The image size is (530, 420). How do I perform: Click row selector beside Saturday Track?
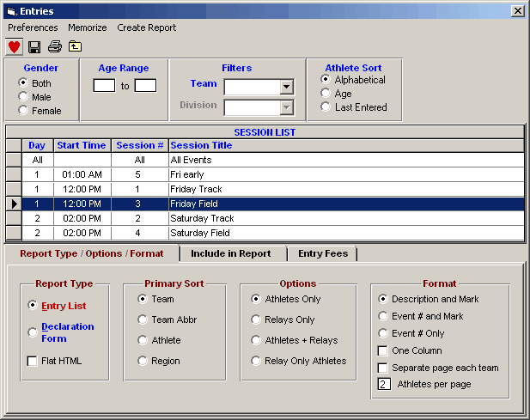pyautogui.click(x=14, y=218)
